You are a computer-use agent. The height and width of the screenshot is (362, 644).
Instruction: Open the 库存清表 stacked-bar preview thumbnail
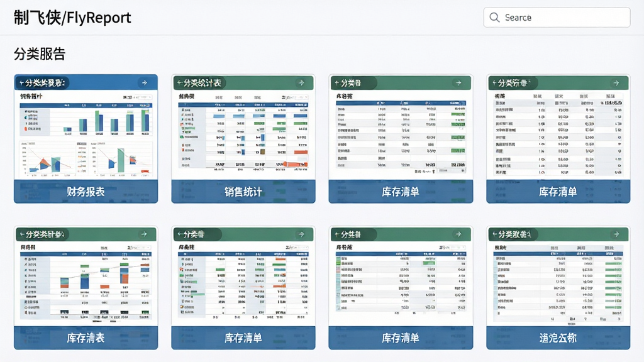point(86,283)
